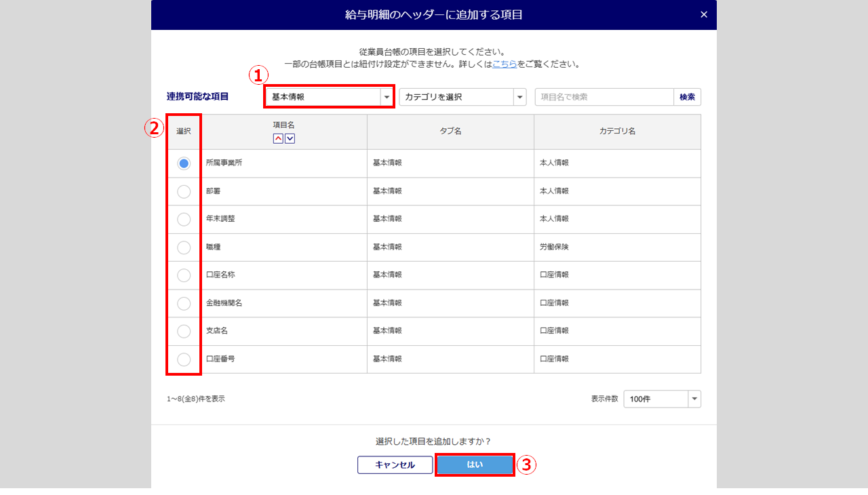Click the 口座名称 item name cell
Image resolution: width=868 pixels, height=495 pixels.
click(x=284, y=275)
